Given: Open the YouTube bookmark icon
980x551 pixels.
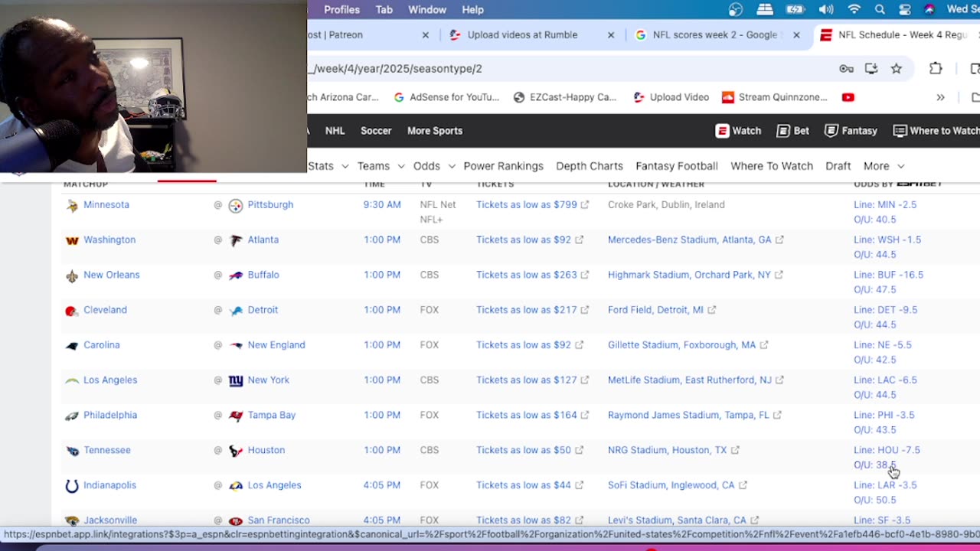Looking at the screenshot, I should pyautogui.click(x=848, y=97).
